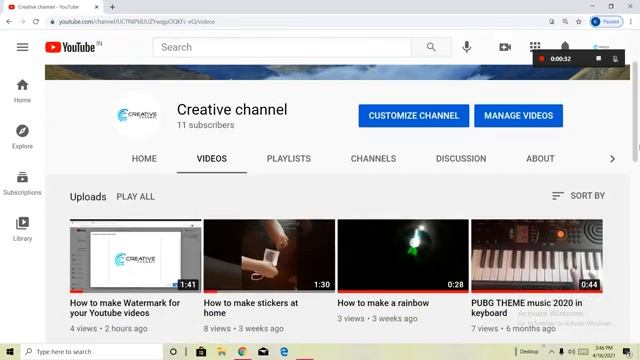Stop the screen recording overlay

[598, 59]
